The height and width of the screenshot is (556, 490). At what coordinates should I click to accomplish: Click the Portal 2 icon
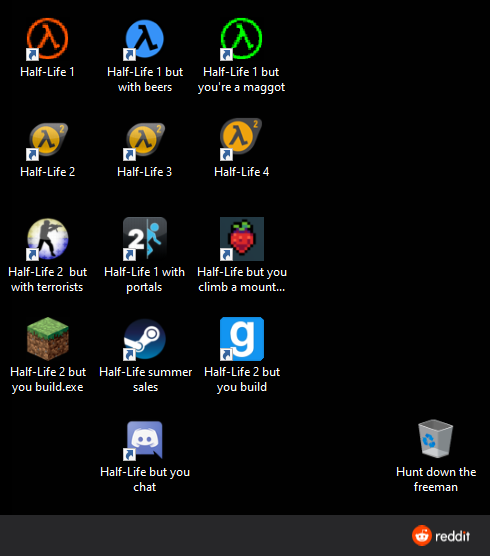pyautogui.click(x=144, y=239)
